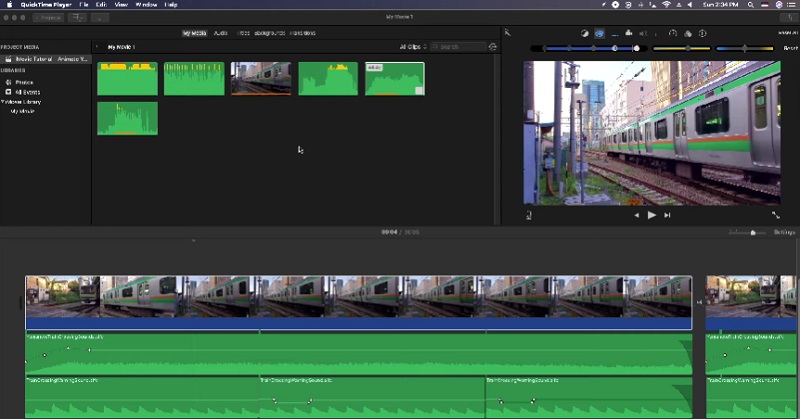Open the Clip Filter overlapping-circles tool

click(x=688, y=34)
